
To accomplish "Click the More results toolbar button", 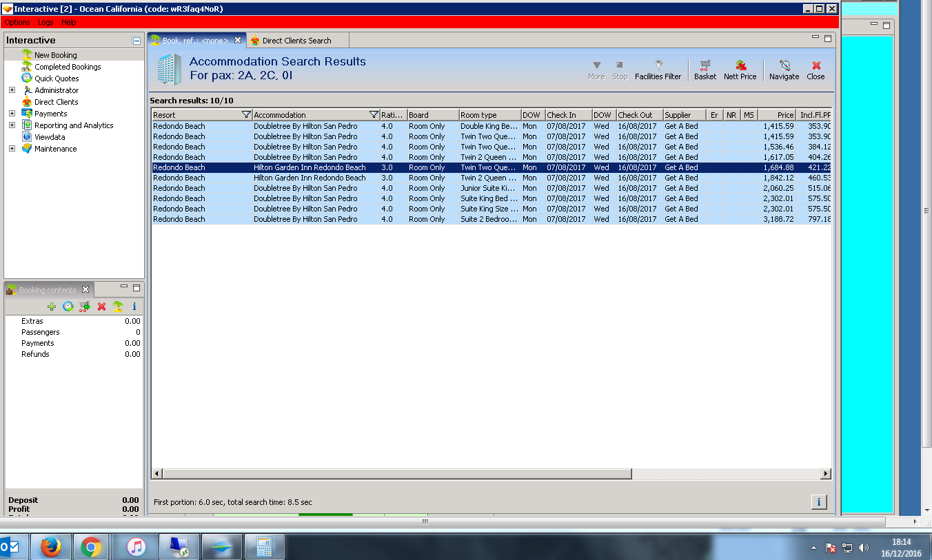I will coord(596,70).
